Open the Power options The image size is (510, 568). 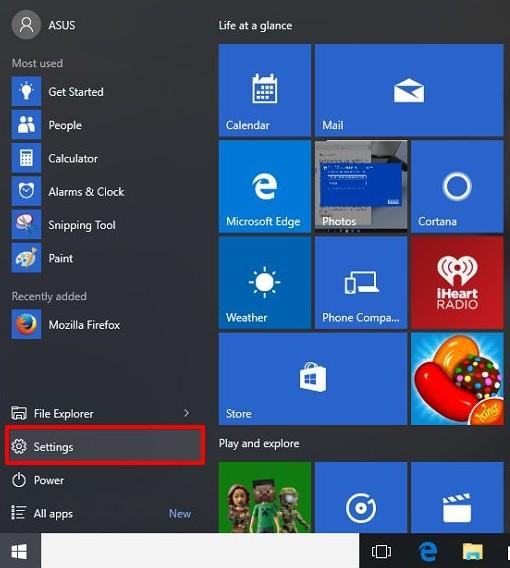(105, 480)
